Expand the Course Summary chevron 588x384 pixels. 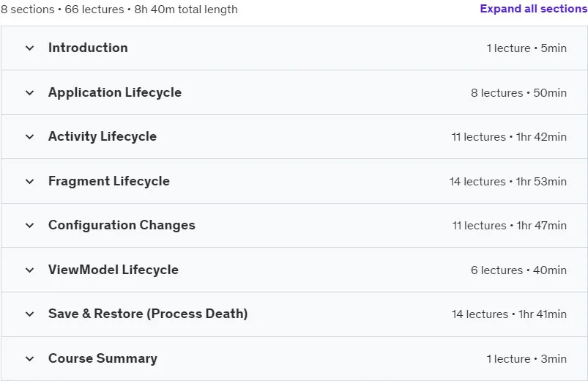29,358
